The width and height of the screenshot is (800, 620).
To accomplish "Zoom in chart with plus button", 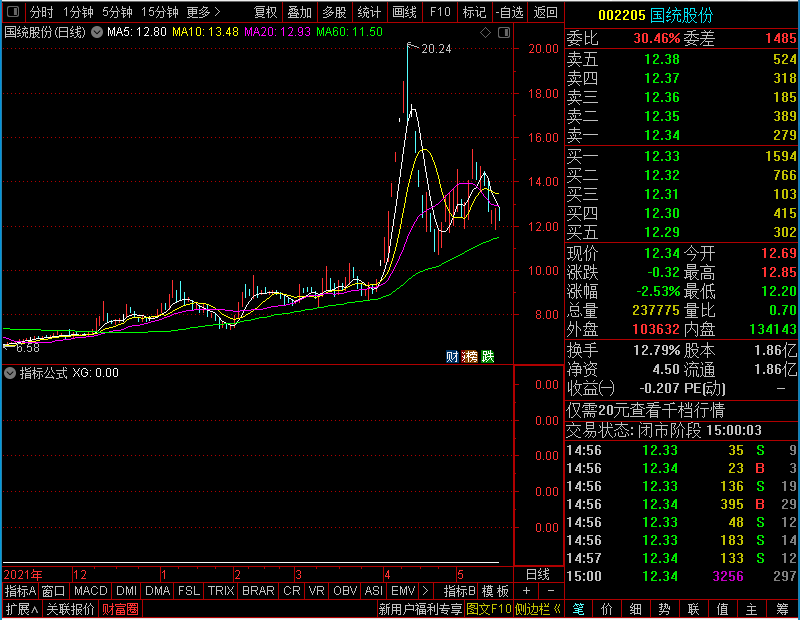I will pyautogui.click(x=527, y=591).
